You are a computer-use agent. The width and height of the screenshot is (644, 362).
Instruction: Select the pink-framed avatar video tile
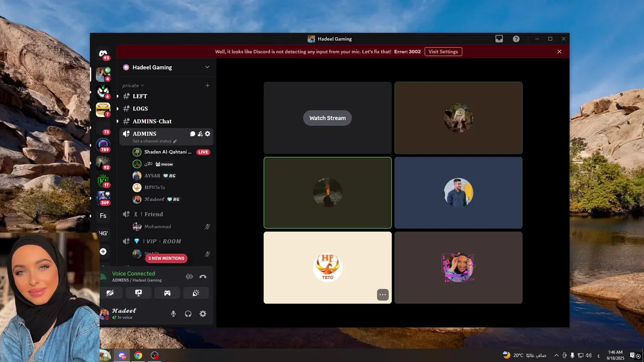(x=458, y=267)
